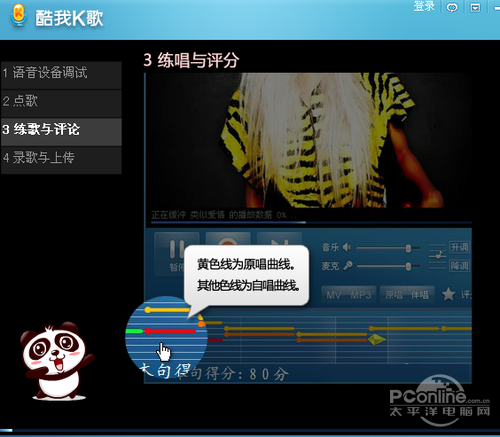Click the tooltip bubble 黄色线为原唱曲线
Screen dimensions: 500x437
click(247, 275)
